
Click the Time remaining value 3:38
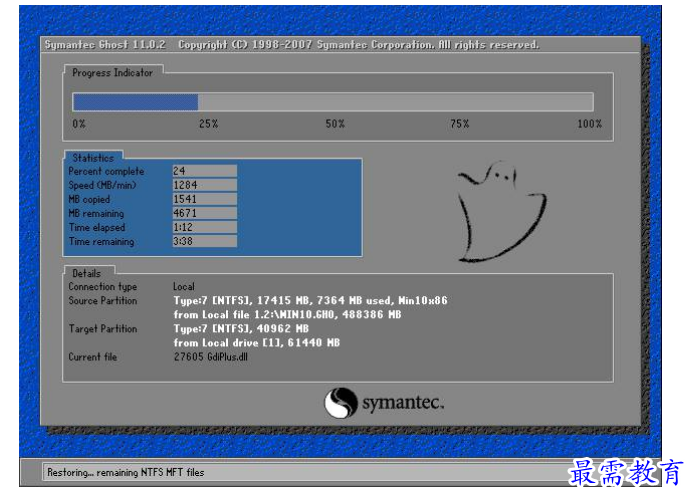[205, 241]
